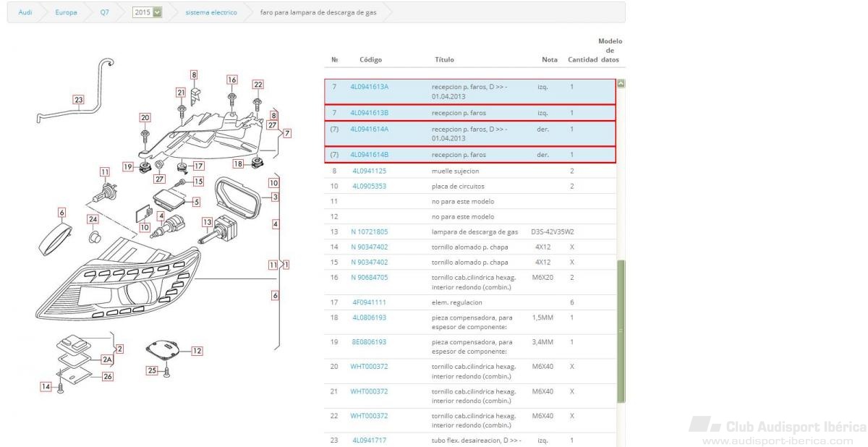Select callout 17 in the diagram
The height and width of the screenshot is (447, 868).
198,166
